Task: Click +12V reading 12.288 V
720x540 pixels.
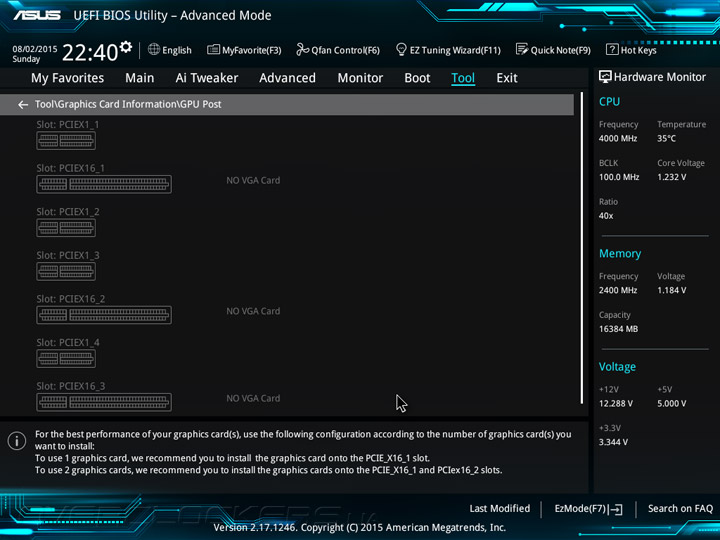Action: click(x=616, y=403)
